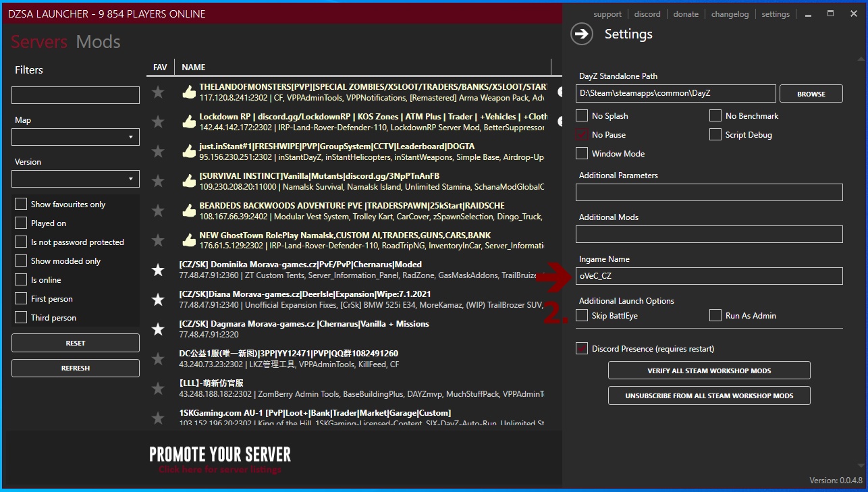
Task: Click thumbs-up icon on SURVIVAL INSTINCT server
Action: [x=189, y=181]
